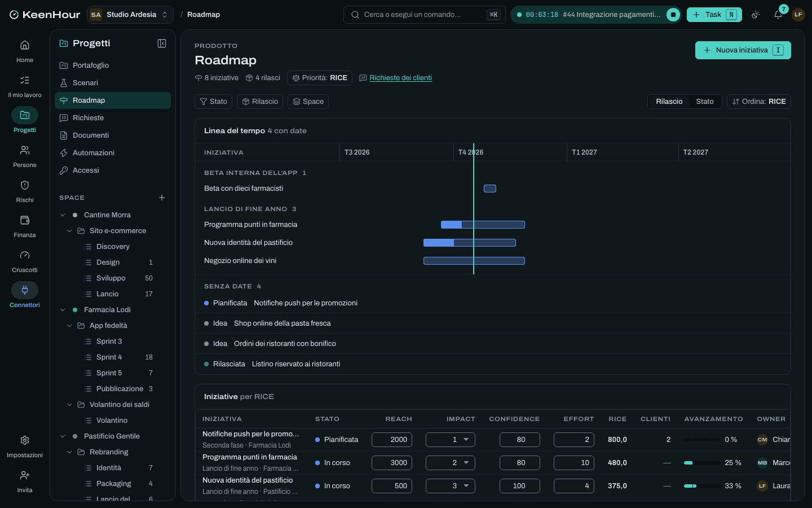Screen dimensions: 812x508
Task: Open Home in the left rail
Action: click(25, 51)
